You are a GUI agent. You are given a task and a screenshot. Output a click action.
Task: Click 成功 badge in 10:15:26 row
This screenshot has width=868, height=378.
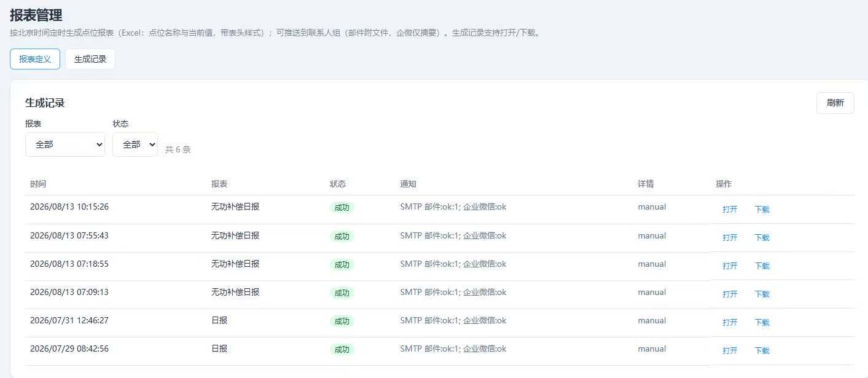(342, 208)
